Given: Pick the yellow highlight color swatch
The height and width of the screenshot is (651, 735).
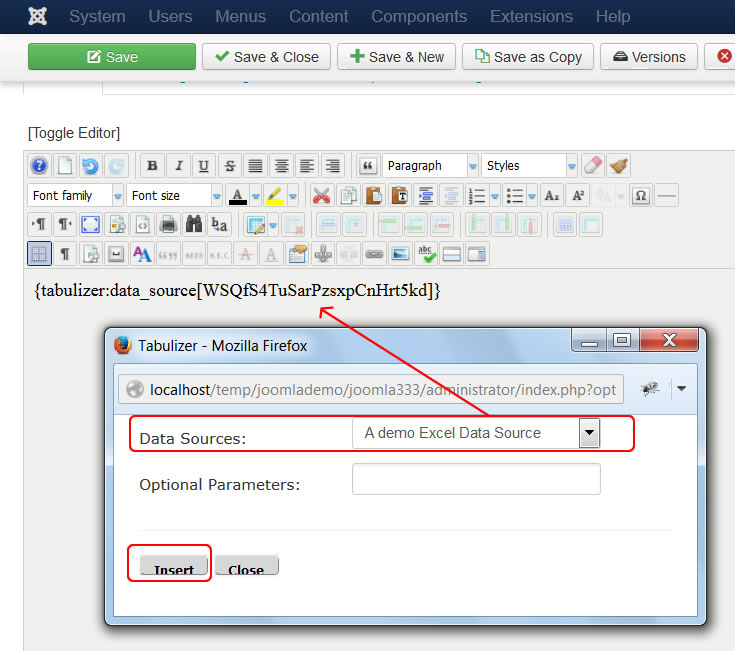Looking at the screenshot, I should tap(274, 195).
